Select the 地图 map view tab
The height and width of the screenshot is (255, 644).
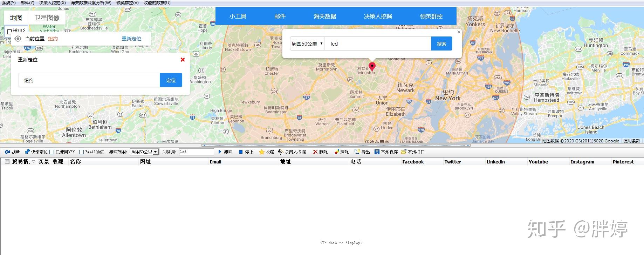(16, 18)
